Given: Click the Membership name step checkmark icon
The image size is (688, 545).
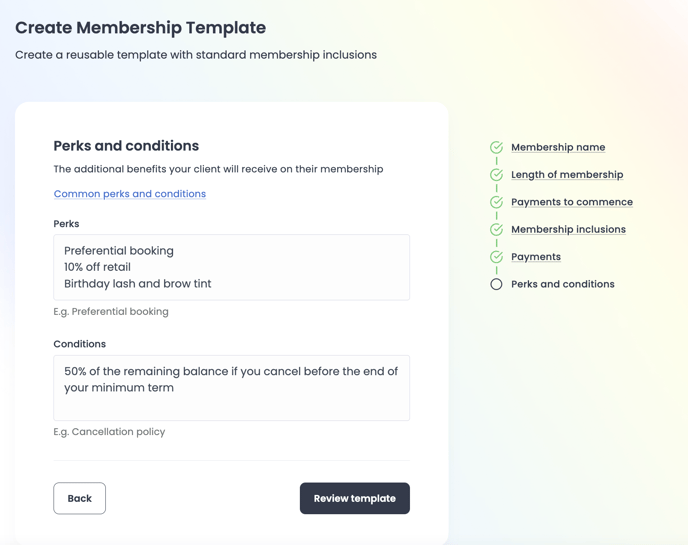Looking at the screenshot, I should (496, 147).
